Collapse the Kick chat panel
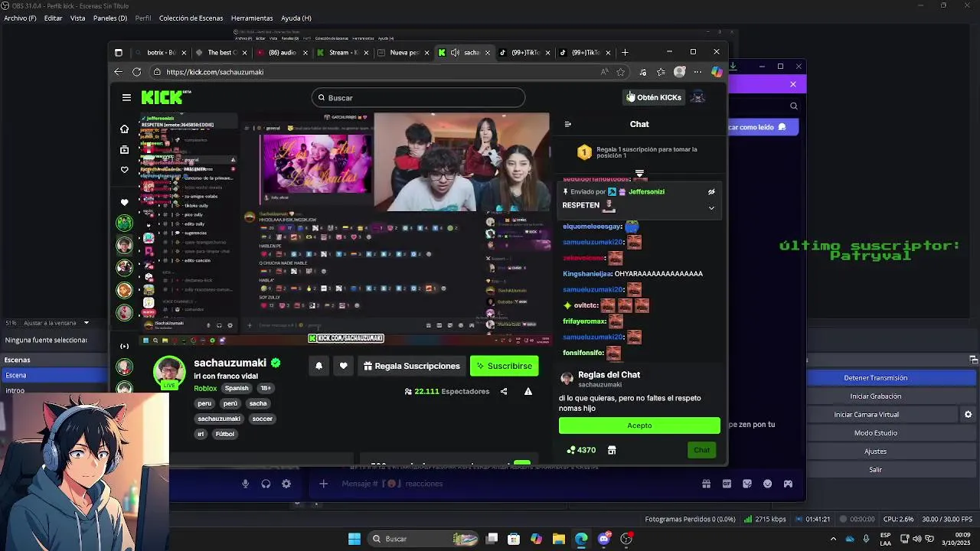980x551 pixels. 567,124
